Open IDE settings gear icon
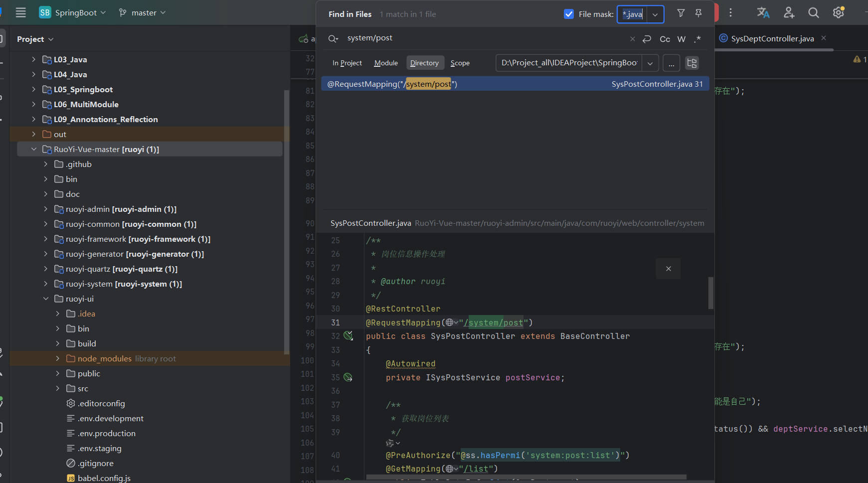Screen dimensions: 868x483 tap(839, 13)
